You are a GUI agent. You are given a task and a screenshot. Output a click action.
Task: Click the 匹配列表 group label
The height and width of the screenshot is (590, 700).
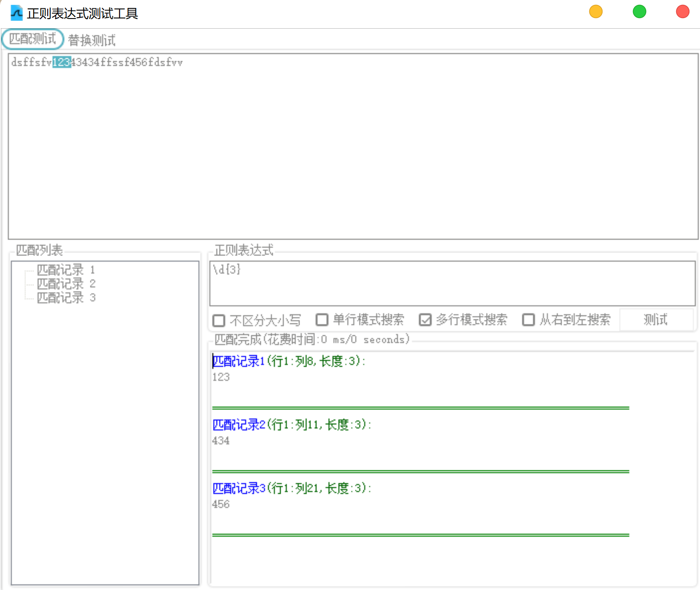pos(40,250)
